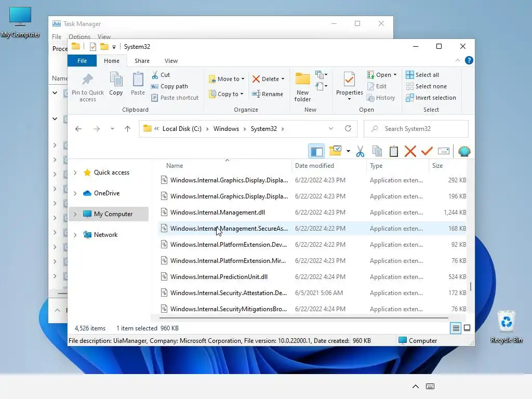Switch to the View ribbon tab

[171, 61]
